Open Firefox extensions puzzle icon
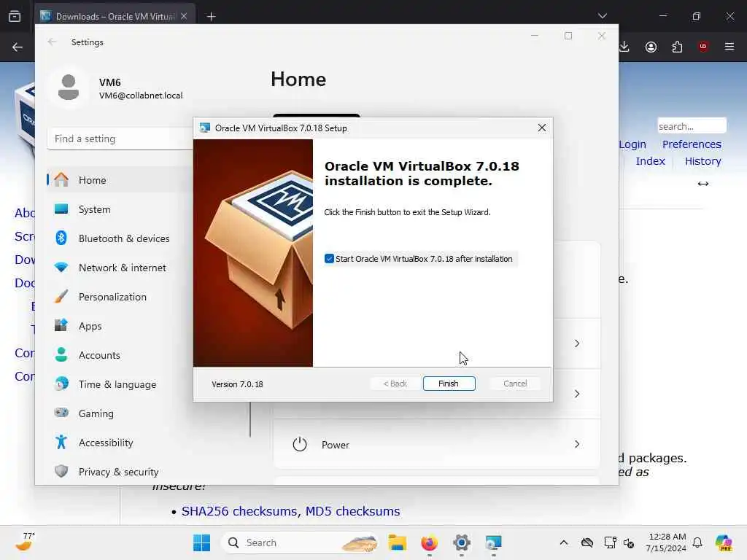747x560 pixels. tap(677, 47)
